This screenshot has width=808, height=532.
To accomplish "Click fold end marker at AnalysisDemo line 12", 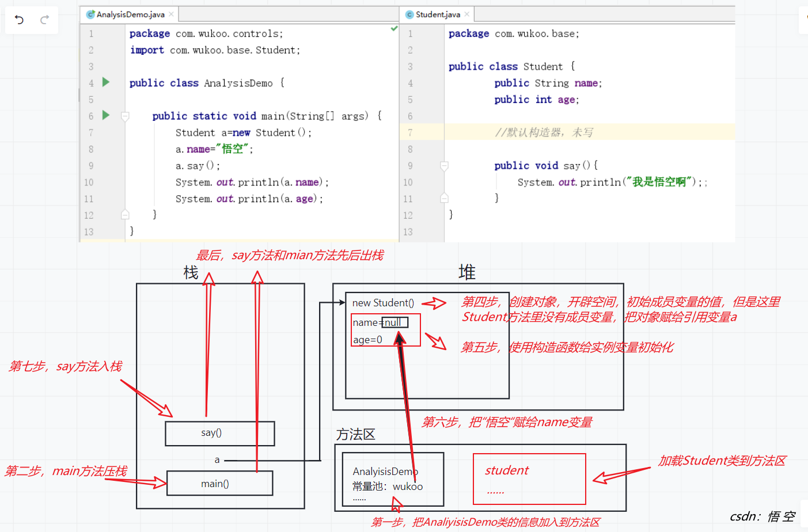I will pos(125,215).
